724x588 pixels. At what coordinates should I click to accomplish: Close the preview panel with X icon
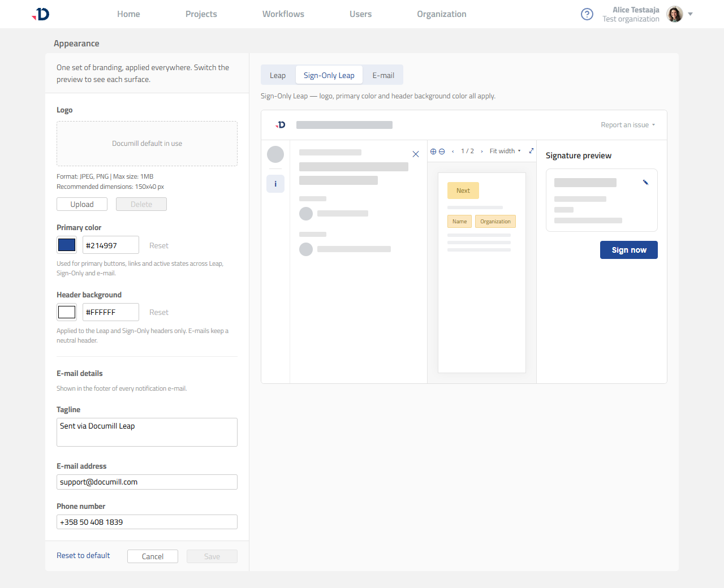(416, 154)
